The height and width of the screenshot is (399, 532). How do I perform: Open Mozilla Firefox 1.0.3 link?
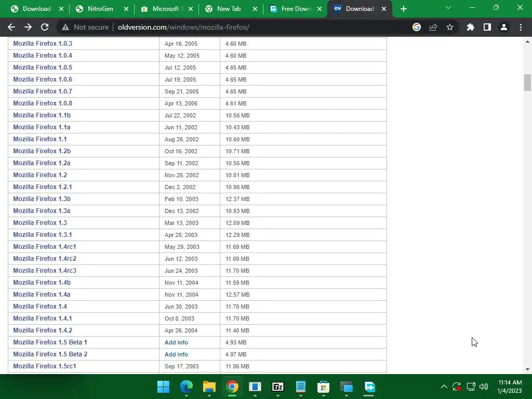tap(43, 44)
